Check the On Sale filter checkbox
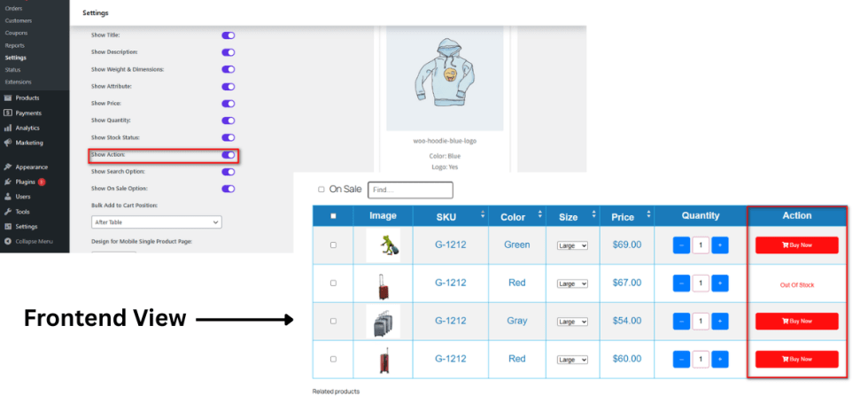 [321, 190]
